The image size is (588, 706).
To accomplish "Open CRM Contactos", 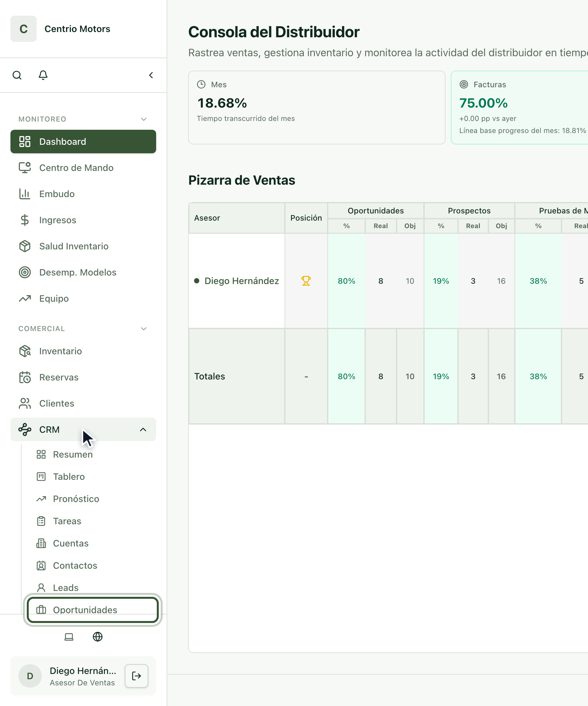I will tap(92, 565).
